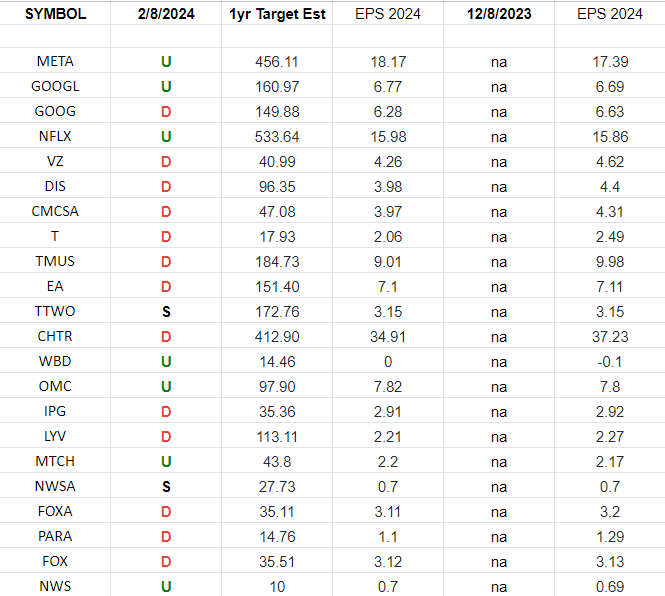Screen dimensions: 665x596
Task: Click the target value 151.40
Action: click(277, 287)
